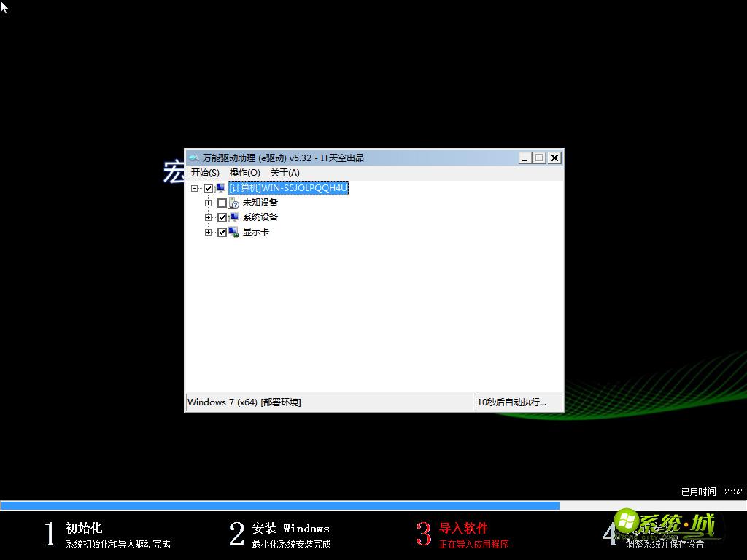
Task: Open the 操作(O) menu
Action: point(245,172)
